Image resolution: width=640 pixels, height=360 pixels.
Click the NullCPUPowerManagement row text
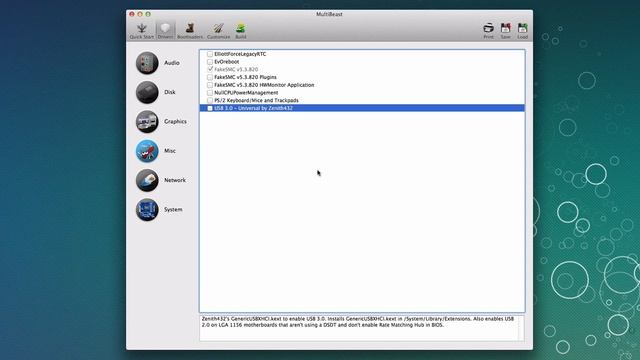[x=246, y=93]
